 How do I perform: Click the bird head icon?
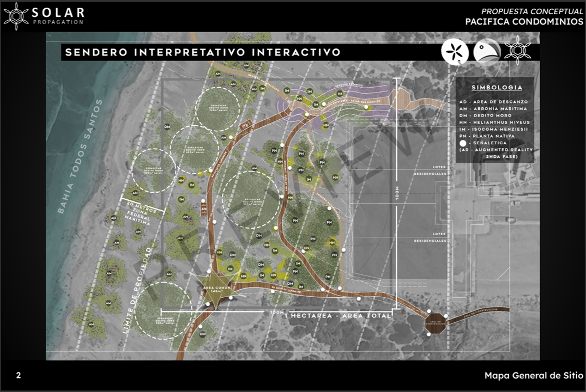click(486, 51)
